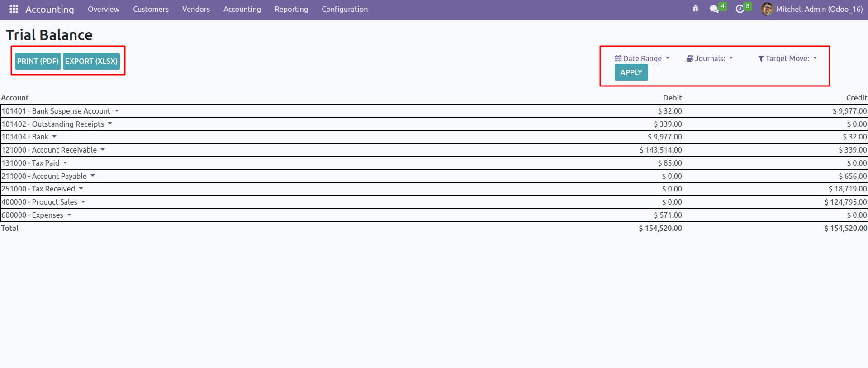868x368 pixels.
Task: Expand the Bank Suspense Account row
Action: [x=116, y=111]
